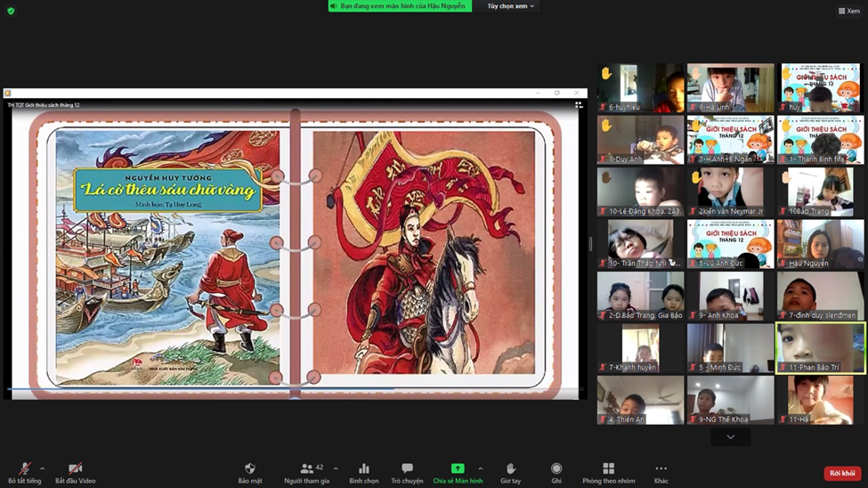This screenshot has width=868, height=488.
Task: Click muted mic icon on 6-Hà Linh tile
Action: point(694,107)
